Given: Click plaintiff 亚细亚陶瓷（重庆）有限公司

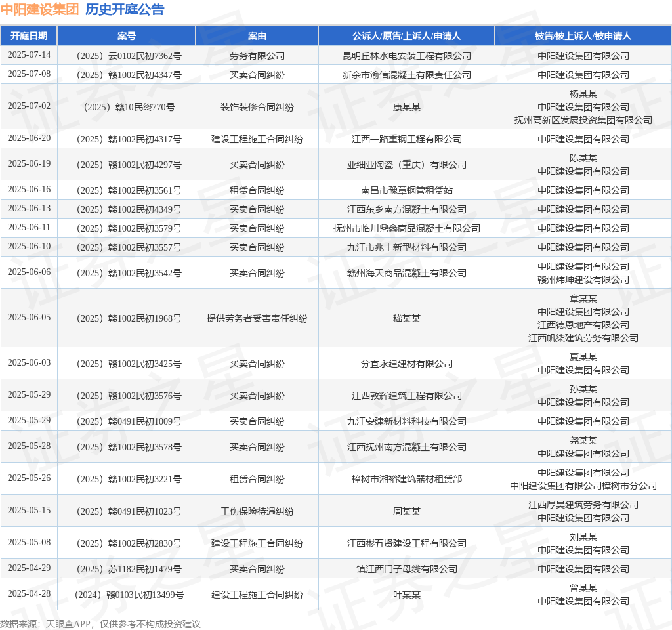Looking at the screenshot, I should pos(407,165).
